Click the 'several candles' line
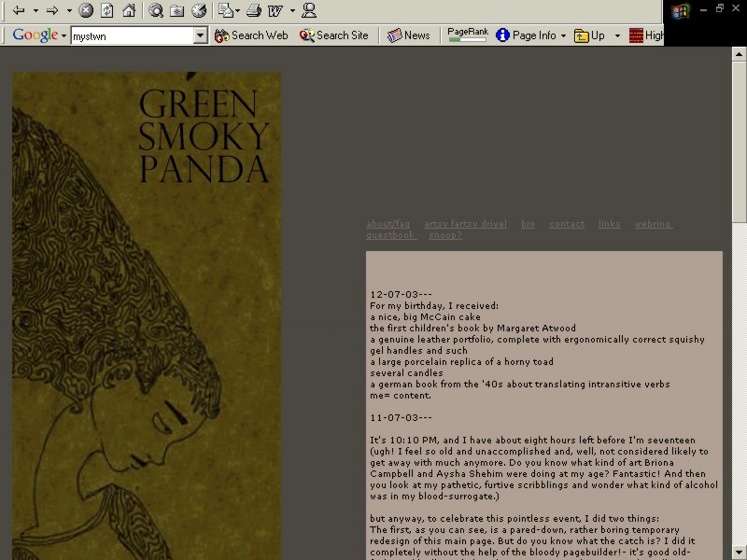The image size is (747, 560). click(406, 372)
